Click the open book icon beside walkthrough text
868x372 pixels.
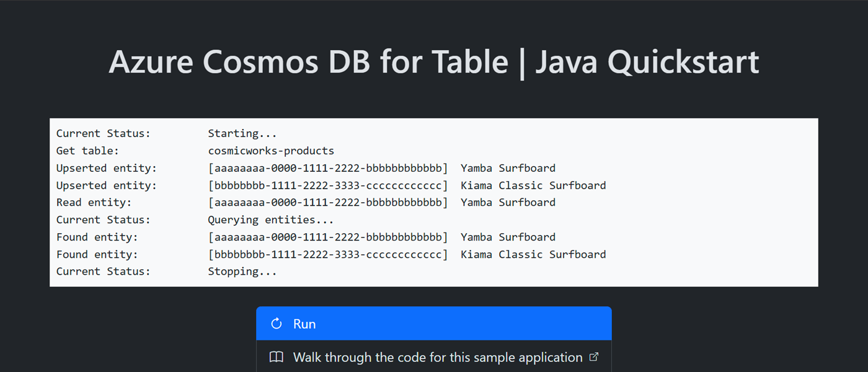(x=275, y=357)
